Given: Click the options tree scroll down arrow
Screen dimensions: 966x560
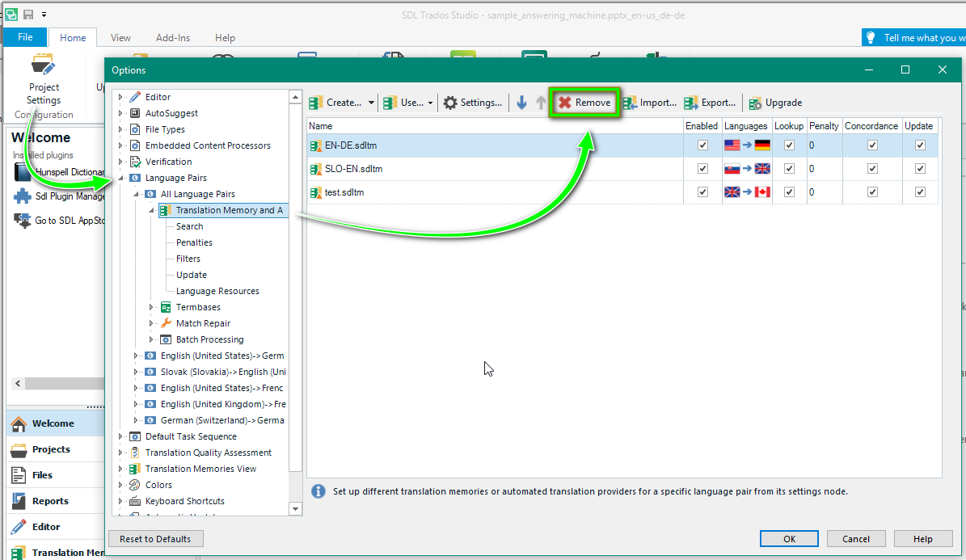Looking at the screenshot, I should coord(296,509).
